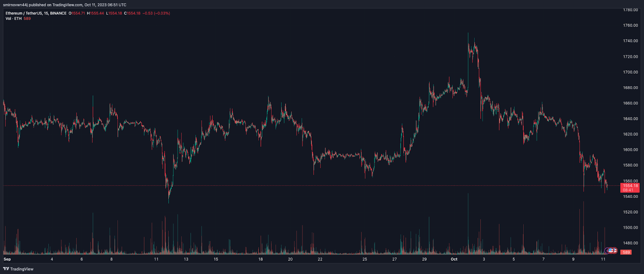Select the red 589 volume tag on price axis
The height and width of the screenshot is (274, 644).
coord(626,252)
